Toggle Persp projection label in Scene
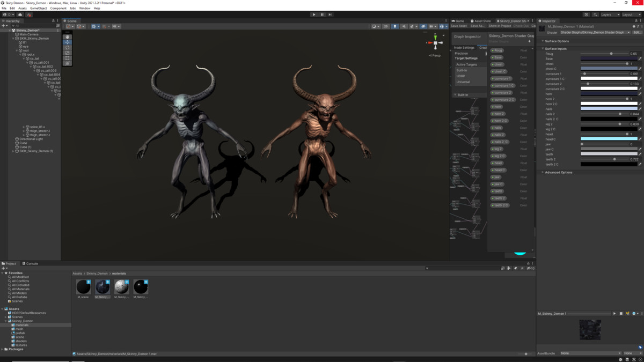644x362 pixels. tap(435, 55)
